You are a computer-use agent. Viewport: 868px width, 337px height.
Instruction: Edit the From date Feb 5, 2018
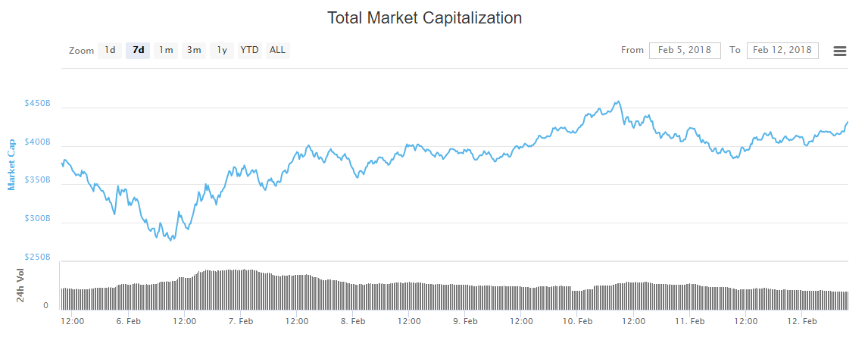685,51
